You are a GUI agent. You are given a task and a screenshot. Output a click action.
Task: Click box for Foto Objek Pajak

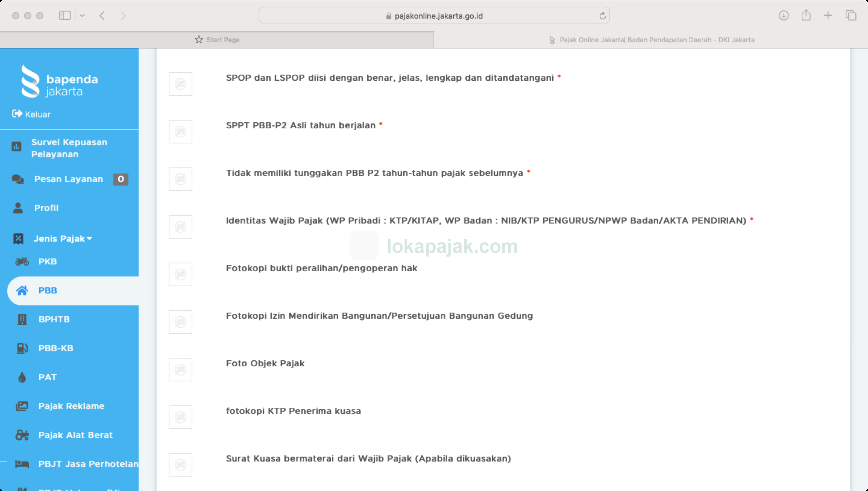click(181, 370)
